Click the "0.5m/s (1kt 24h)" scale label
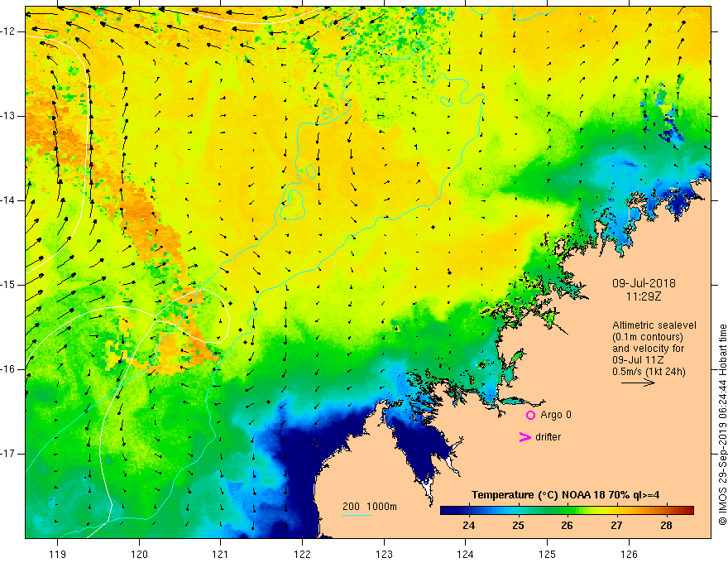 click(649, 372)
